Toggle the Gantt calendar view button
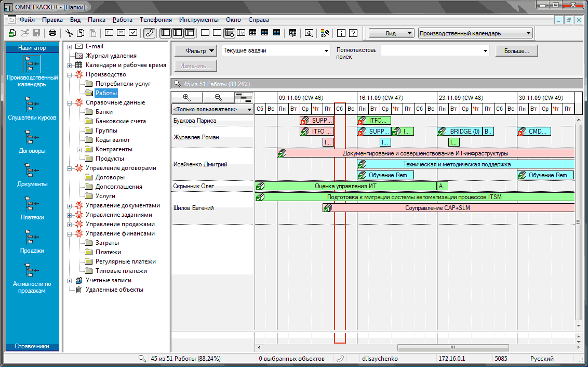The height and width of the screenshot is (367, 588). coord(229,33)
